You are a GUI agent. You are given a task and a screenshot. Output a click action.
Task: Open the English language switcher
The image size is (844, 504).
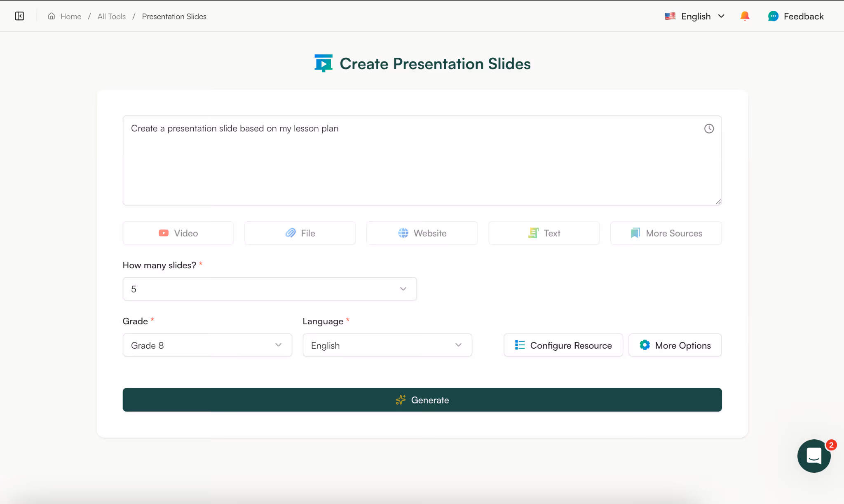(x=695, y=16)
